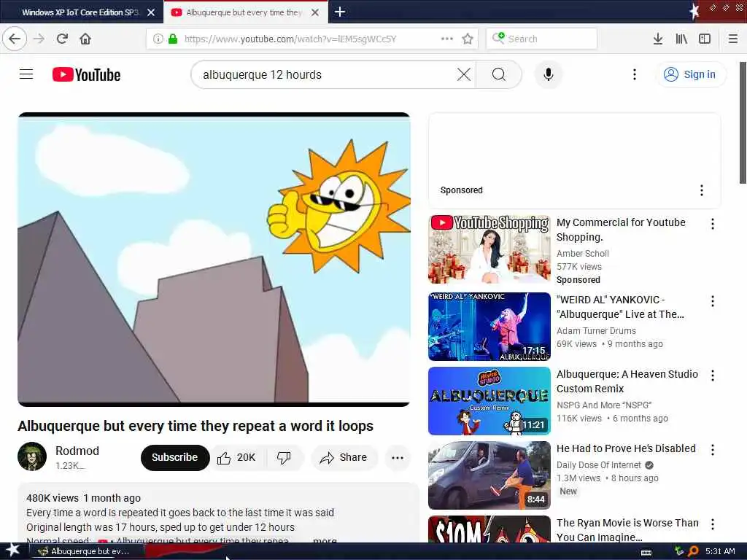Screen dimensions: 747x560
Task: Click the "480K views" description text
Action: (53, 498)
